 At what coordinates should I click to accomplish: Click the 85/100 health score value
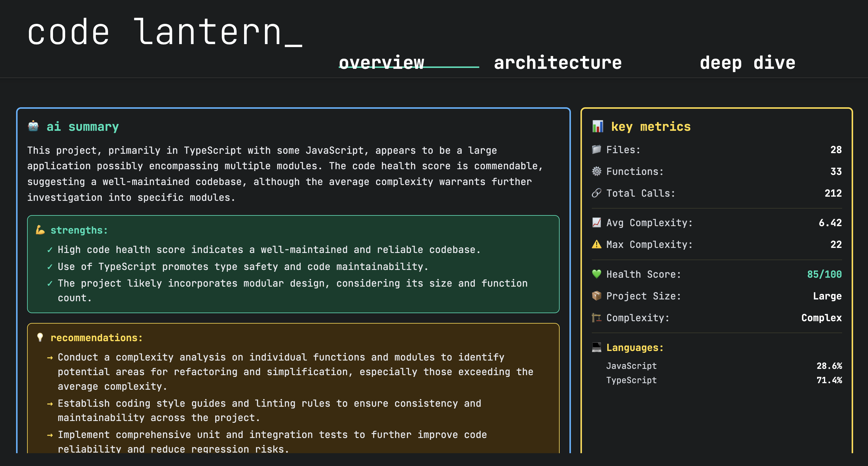click(824, 274)
